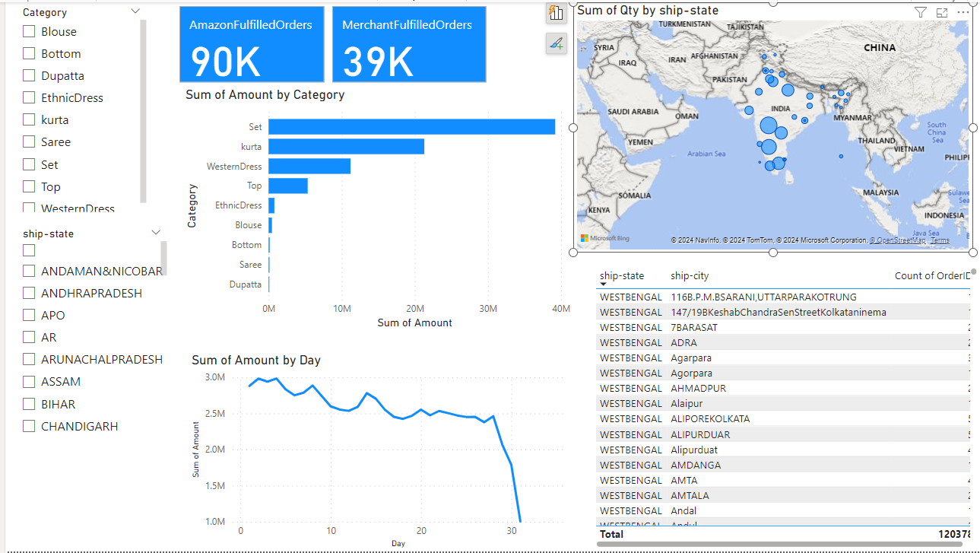Check the Blouse category checkbox
980x553 pixels.
point(27,31)
